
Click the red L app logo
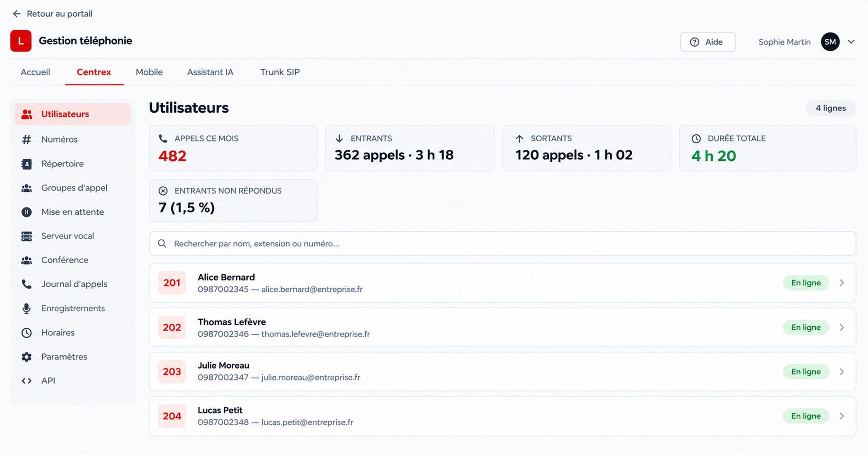coord(21,41)
